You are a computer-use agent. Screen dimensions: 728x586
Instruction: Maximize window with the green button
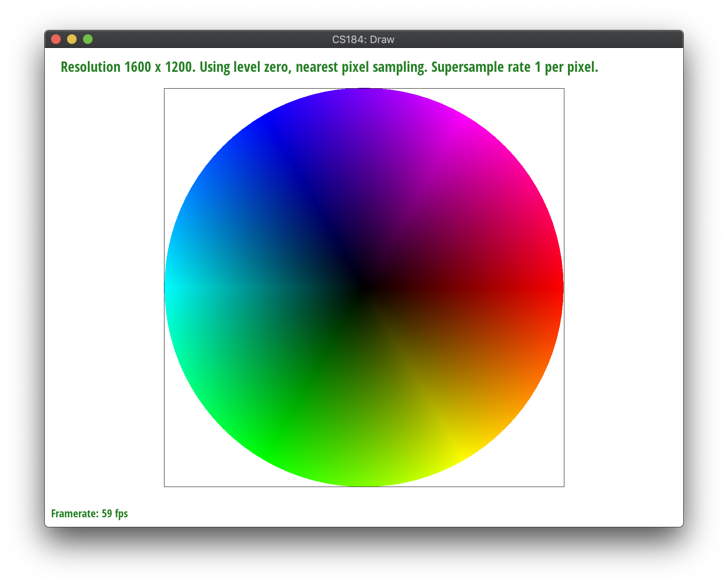88,39
